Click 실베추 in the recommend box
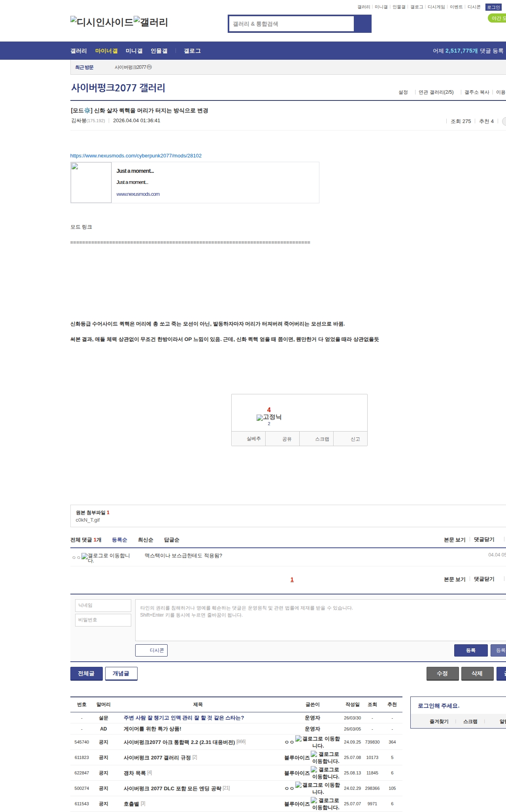The width and height of the screenshot is (506, 812). [x=249, y=439]
